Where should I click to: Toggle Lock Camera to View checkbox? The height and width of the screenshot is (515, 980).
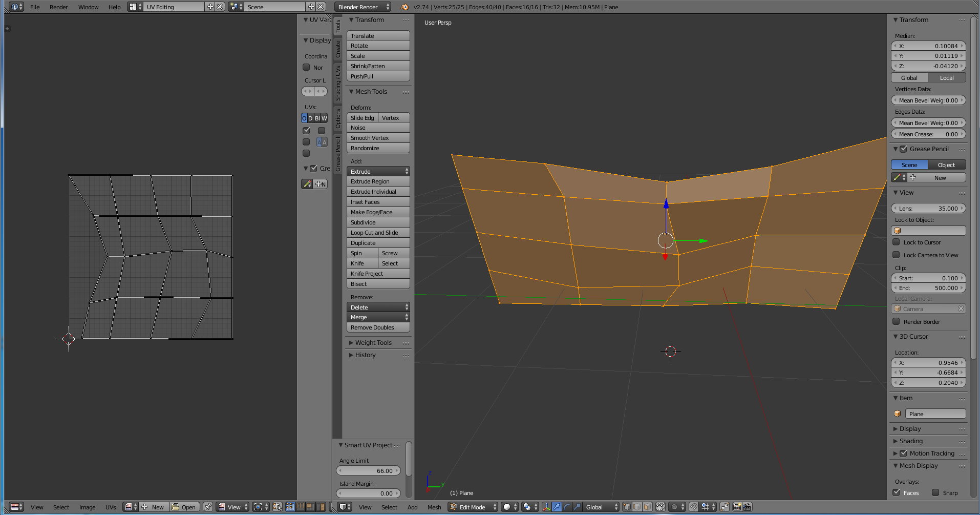pos(896,255)
